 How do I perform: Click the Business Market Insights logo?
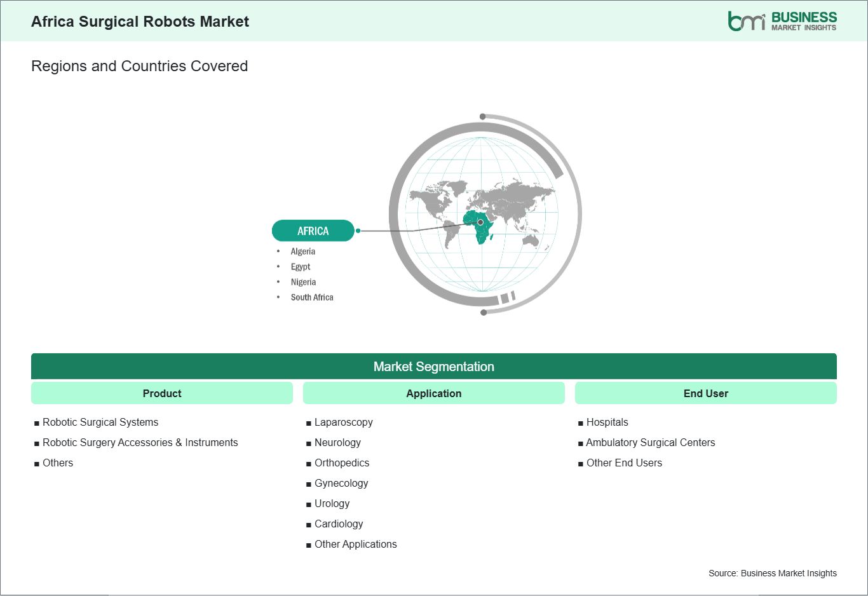tap(782, 21)
